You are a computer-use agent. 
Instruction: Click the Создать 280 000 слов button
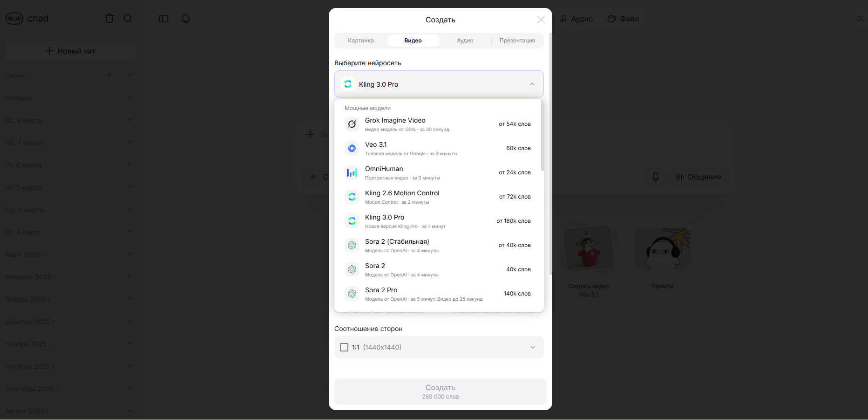click(441, 392)
